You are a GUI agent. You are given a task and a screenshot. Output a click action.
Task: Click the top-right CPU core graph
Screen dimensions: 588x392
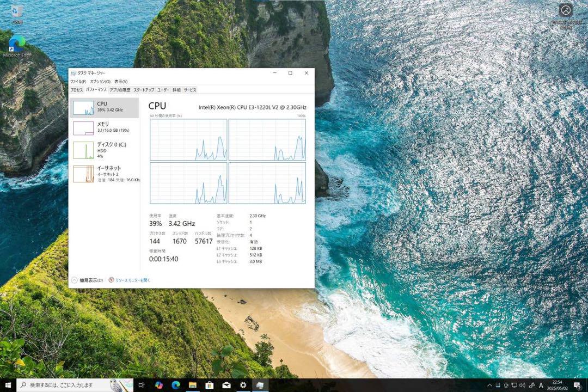point(267,139)
